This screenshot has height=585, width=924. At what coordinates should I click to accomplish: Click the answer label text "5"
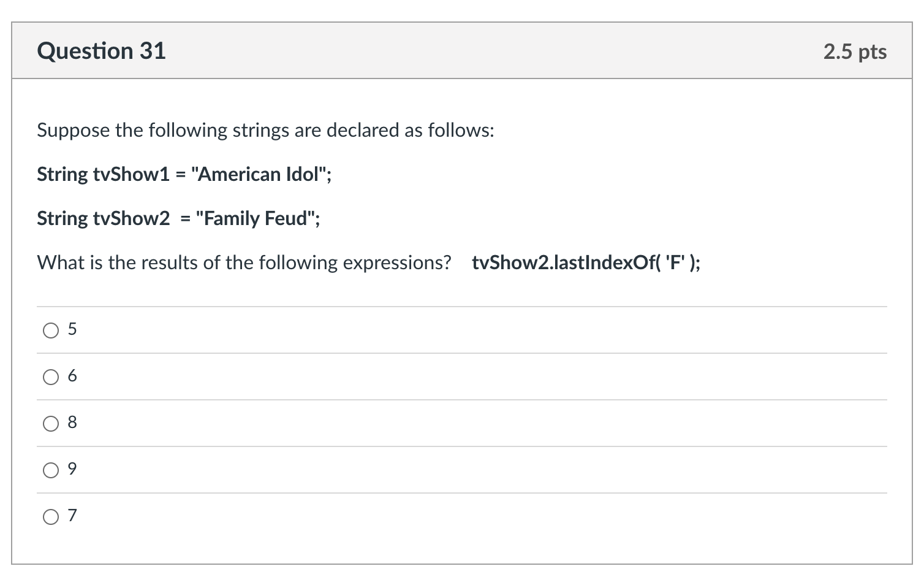tap(72, 330)
